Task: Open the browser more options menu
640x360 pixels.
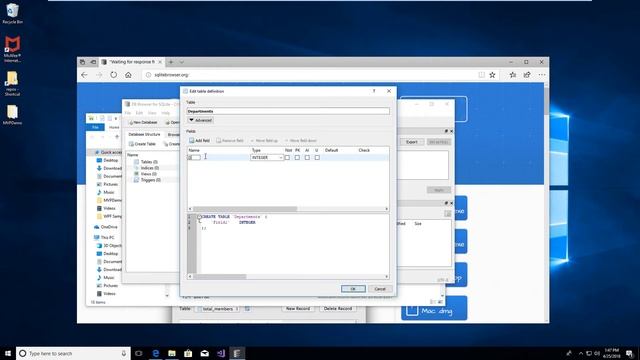Action: point(542,75)
